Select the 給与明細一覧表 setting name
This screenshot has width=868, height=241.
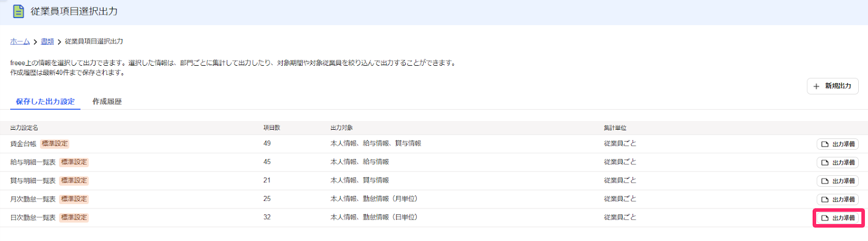click(33, 162)
